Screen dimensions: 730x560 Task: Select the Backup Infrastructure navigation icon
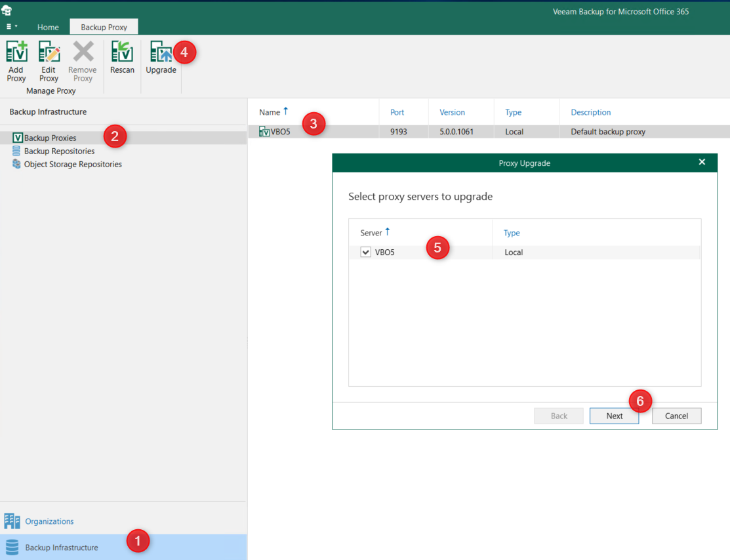[x=12, y=548]
